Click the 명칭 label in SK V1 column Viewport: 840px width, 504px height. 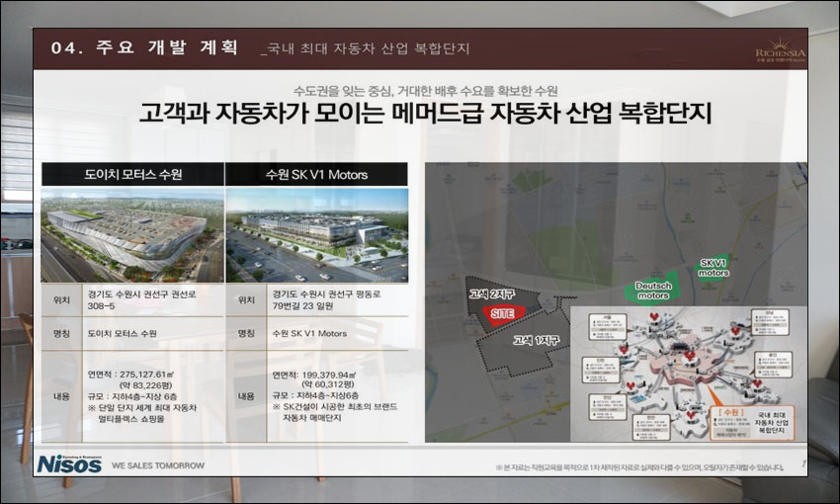click(246, 333)
